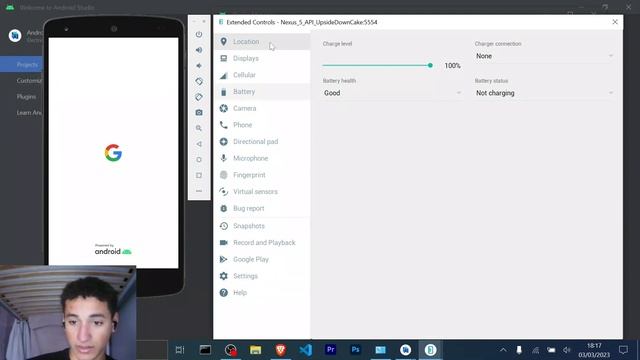Open the volume control in system tray

[567, 350]
